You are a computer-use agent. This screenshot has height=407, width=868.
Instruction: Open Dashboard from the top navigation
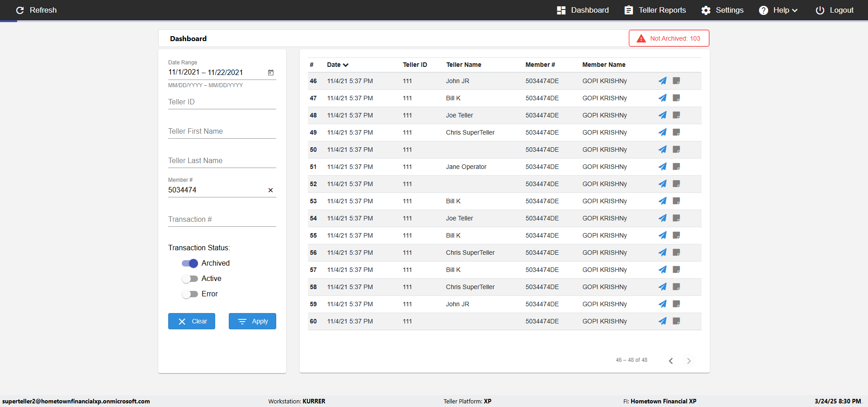pos(583,10)
